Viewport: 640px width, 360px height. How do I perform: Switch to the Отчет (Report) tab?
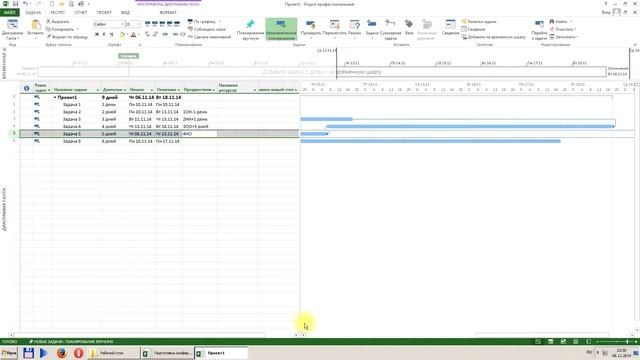click(80, 12)
